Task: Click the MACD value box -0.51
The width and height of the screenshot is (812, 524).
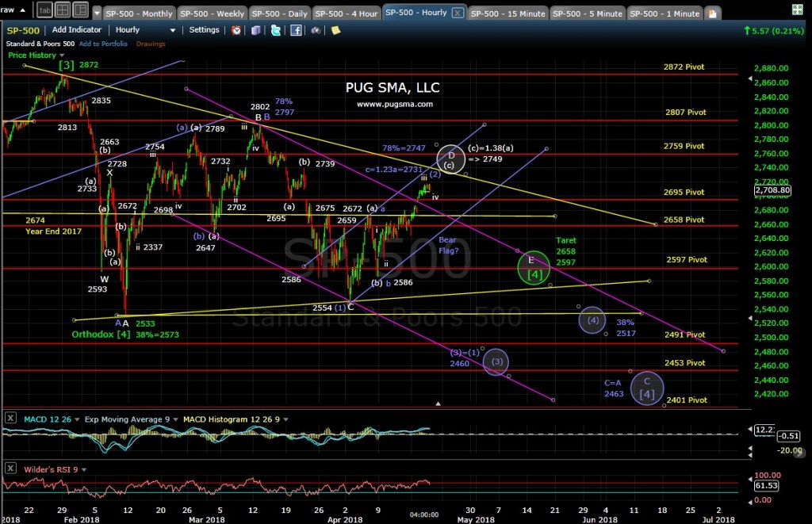Action: coord(788,435)
